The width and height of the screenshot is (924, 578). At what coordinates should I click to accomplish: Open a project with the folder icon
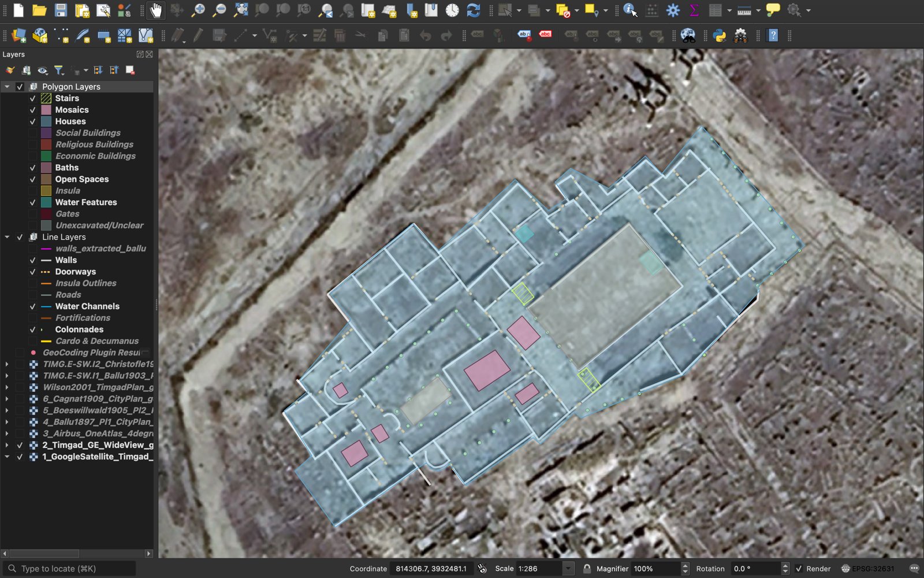39,10
